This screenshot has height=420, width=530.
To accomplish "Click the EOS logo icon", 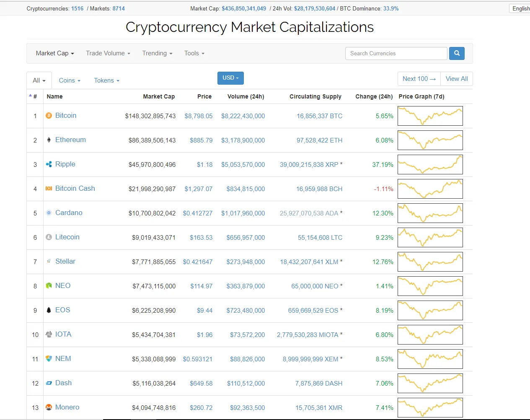I will tap(49, 310).
